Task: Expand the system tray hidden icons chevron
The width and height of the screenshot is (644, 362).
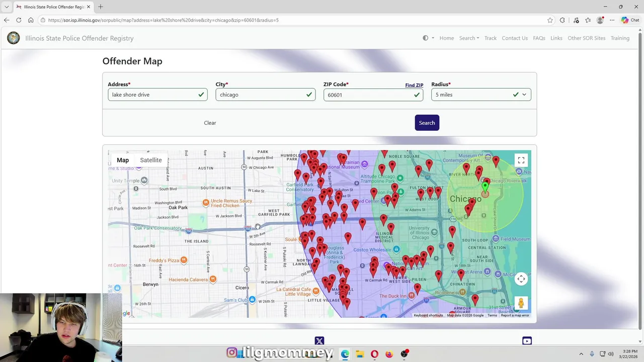Action: coord(581,354)
